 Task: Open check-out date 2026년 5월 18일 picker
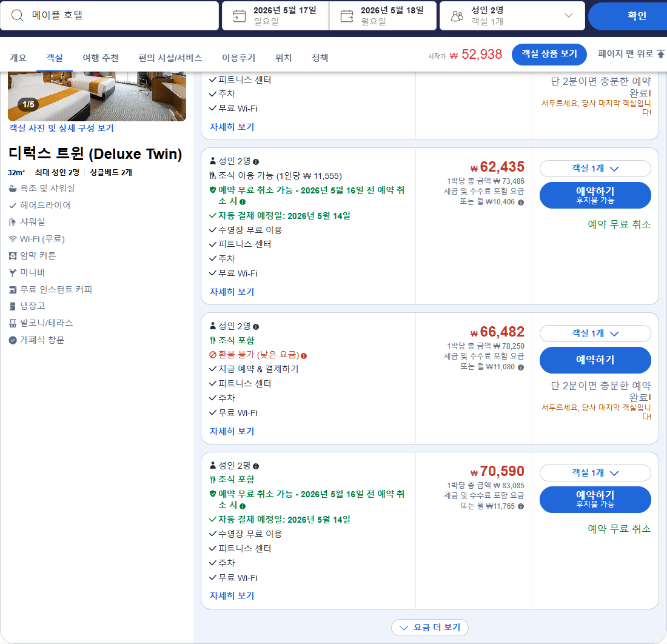383,16
